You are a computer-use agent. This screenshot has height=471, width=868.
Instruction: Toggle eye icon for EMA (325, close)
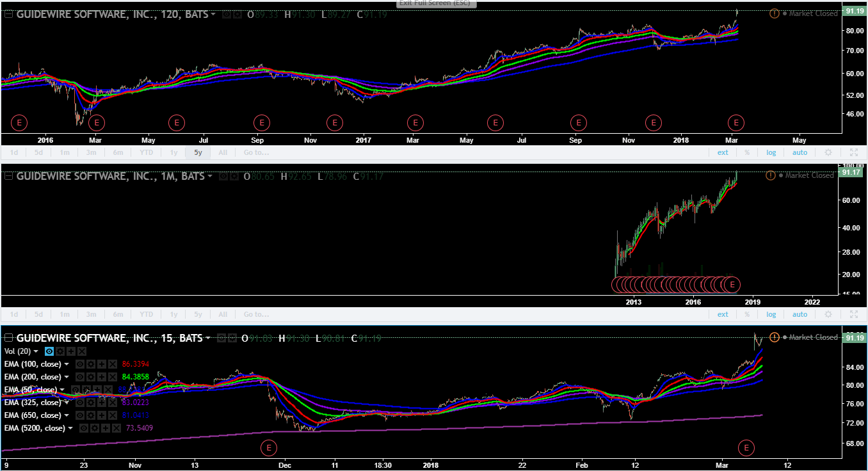[x=80, y=403]
